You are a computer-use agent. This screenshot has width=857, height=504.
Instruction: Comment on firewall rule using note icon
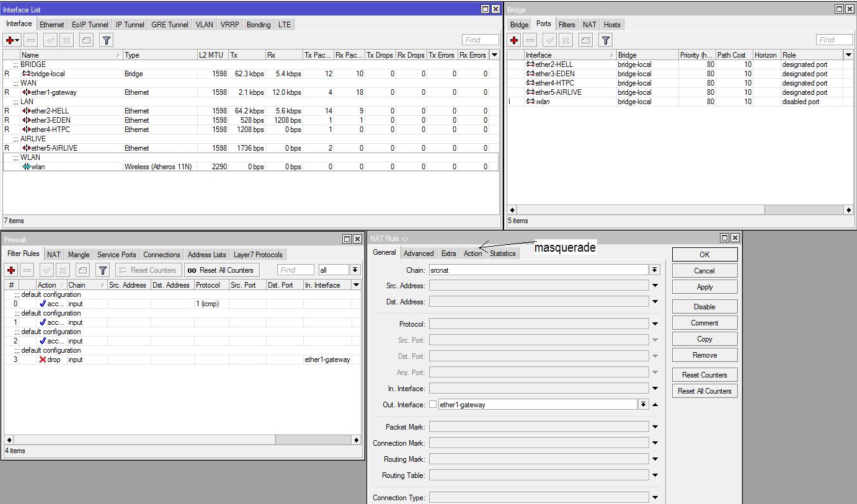82,270
